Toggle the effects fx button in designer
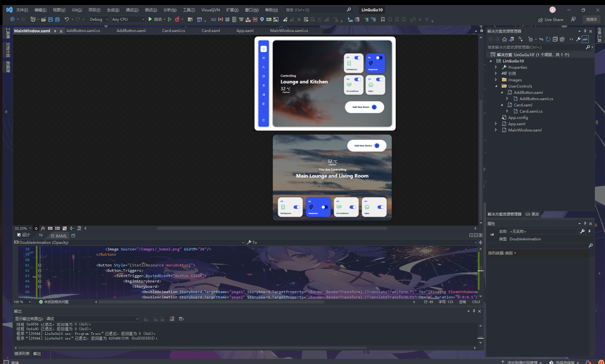The image size is (605, 364). click(x=43, y=228)
